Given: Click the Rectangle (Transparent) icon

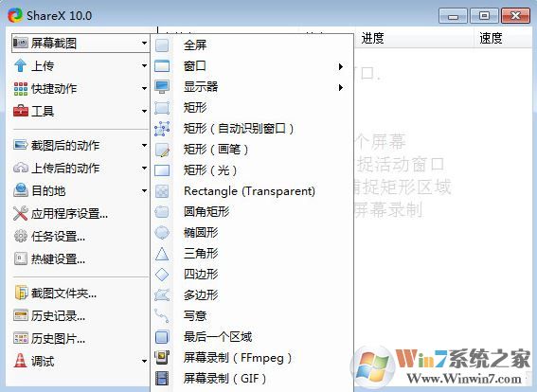Looking at the screenshot, I should pos(162,191).
